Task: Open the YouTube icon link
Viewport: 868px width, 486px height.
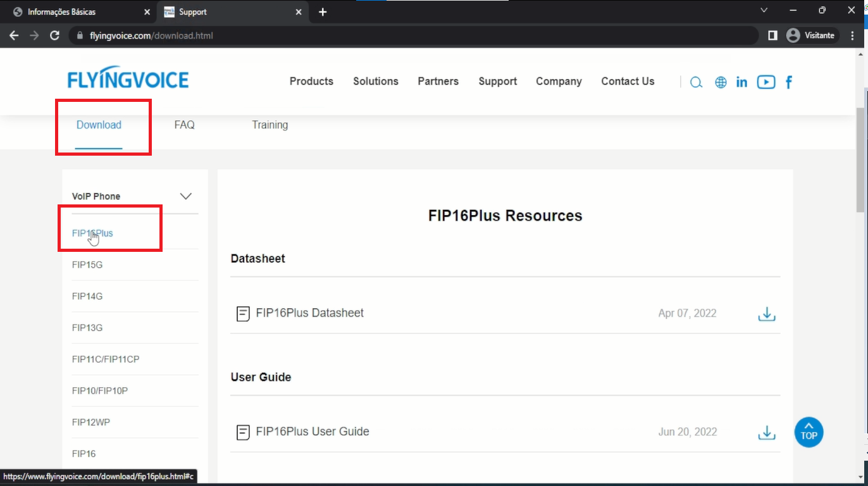Action: click(766, 82)
